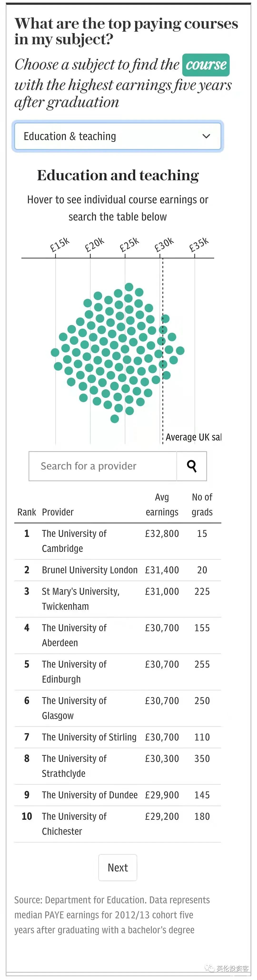The width and height of the screenshot is (257, 980).
Task: Click the highlighted green 'course' label
Action: [206, 65]
